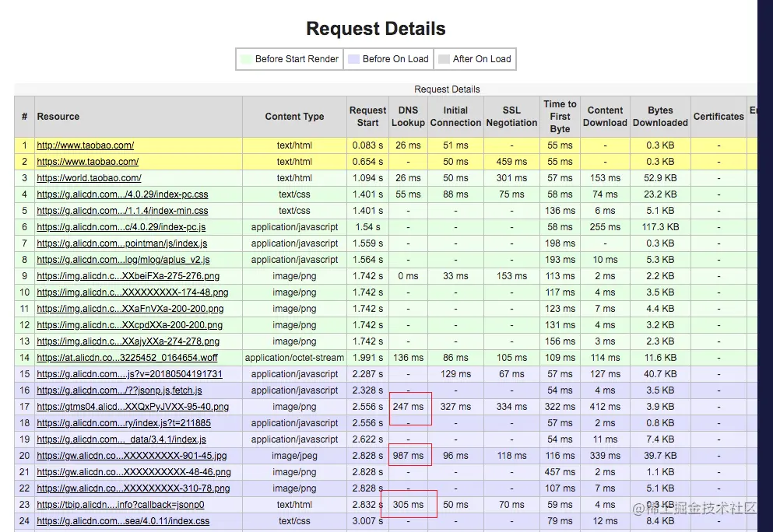The image size is (773, 532).
Task: Open the info?callback=jsonp0 link
Action: [121, 505]
